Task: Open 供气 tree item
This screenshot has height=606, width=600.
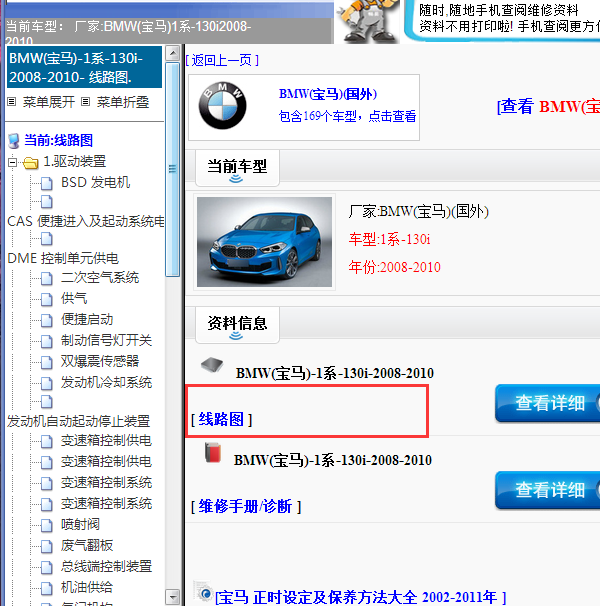Action: pyautogui.click(x=74, y=298)
